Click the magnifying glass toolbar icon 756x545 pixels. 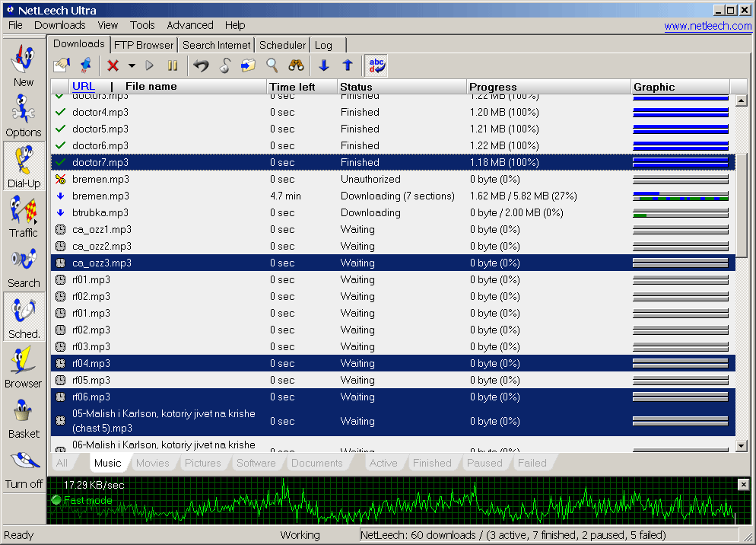pos(272,65)
